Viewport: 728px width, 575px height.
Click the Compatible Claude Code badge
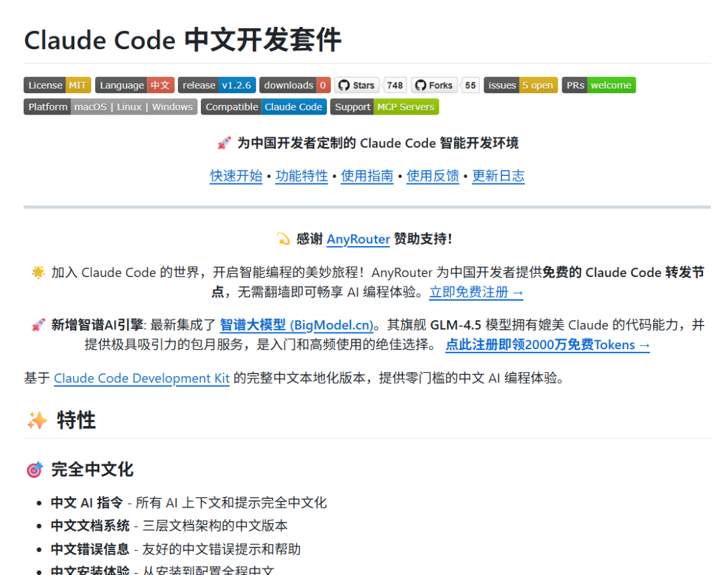[264, 107]
